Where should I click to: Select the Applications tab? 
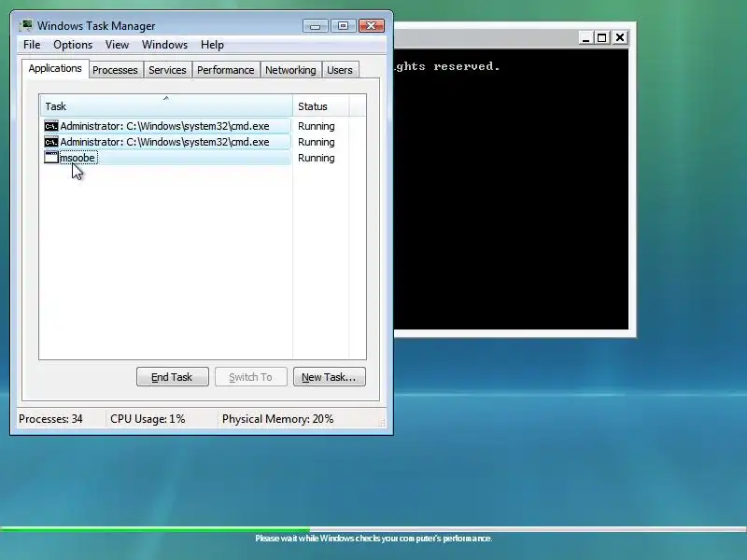(x=55, y=68)
